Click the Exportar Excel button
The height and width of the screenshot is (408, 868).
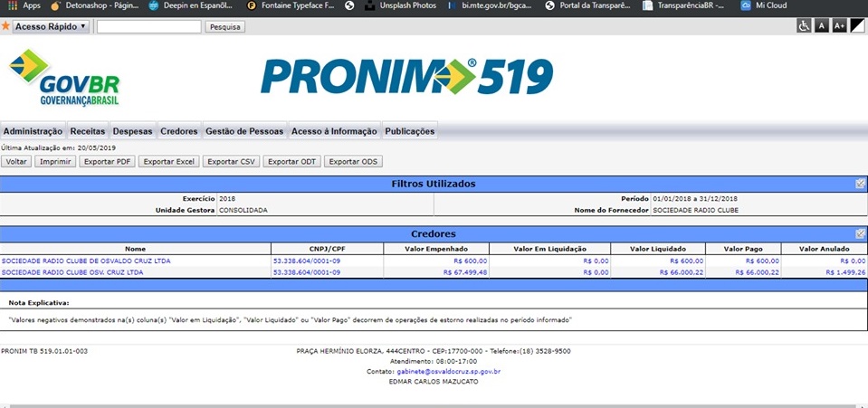pos(169,162)
